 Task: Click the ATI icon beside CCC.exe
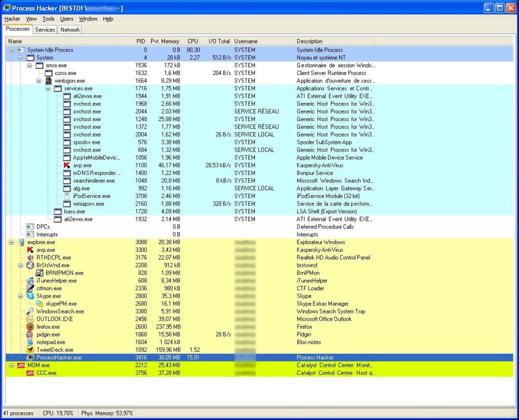click(30, 373)
